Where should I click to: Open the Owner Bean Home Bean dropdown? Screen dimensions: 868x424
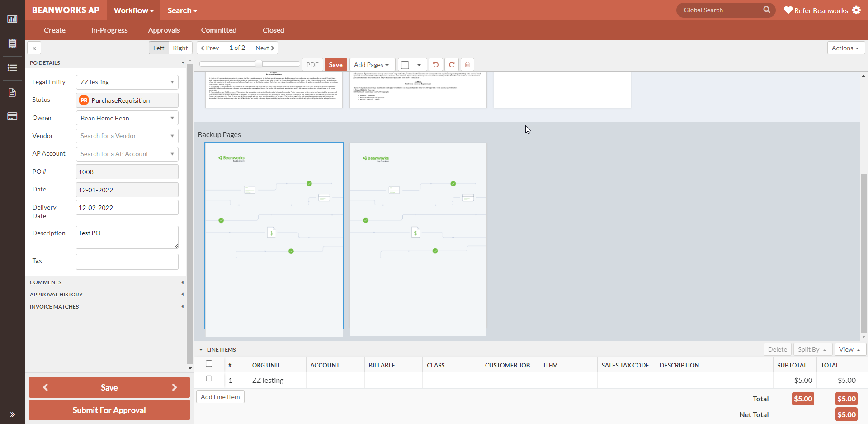pos(127,118)
